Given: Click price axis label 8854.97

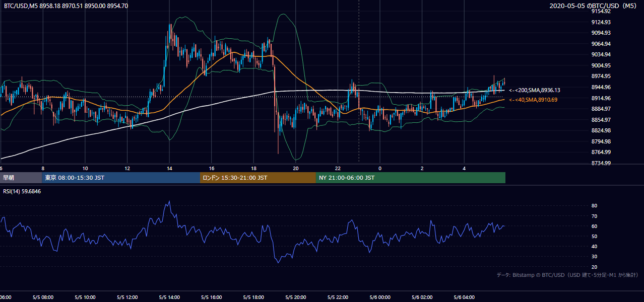Looking at the screenshot, I should (601, 120).
